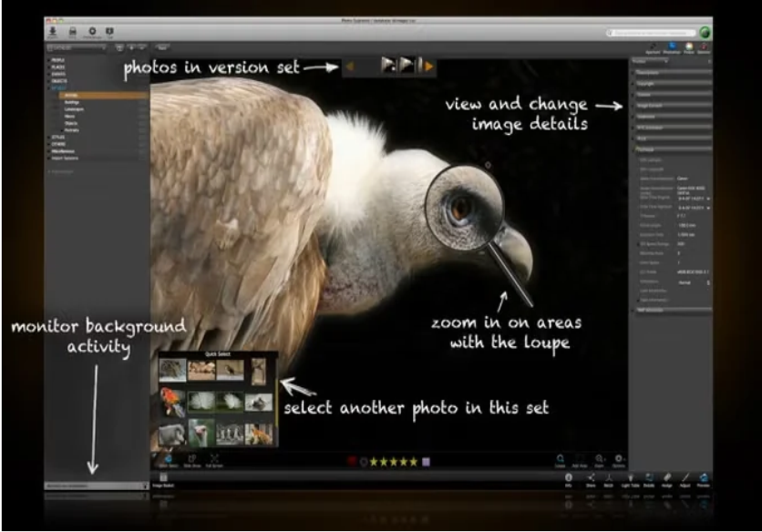Pick the parrot thumbnail in Quick Select
The image size is (762, 532).
(x=172, y=403)
